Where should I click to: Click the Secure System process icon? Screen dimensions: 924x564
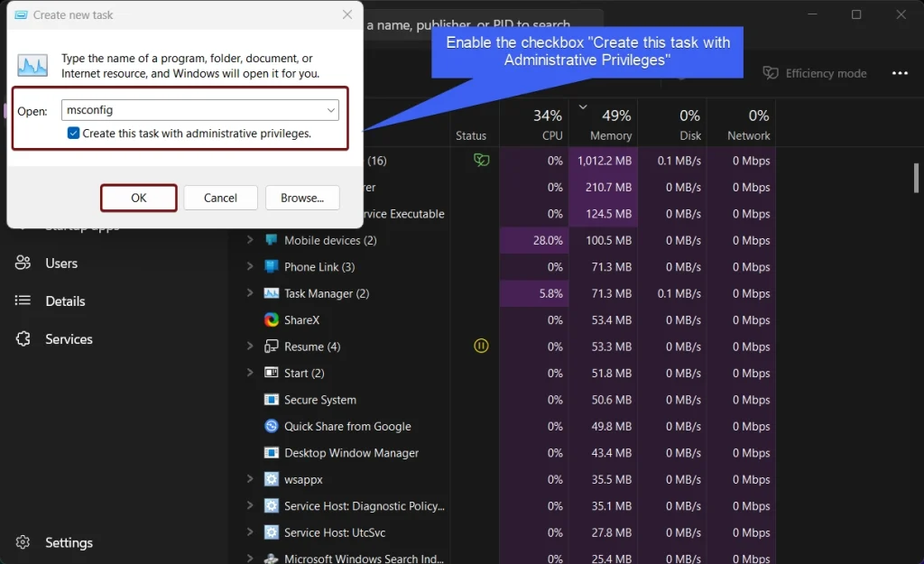271,400
